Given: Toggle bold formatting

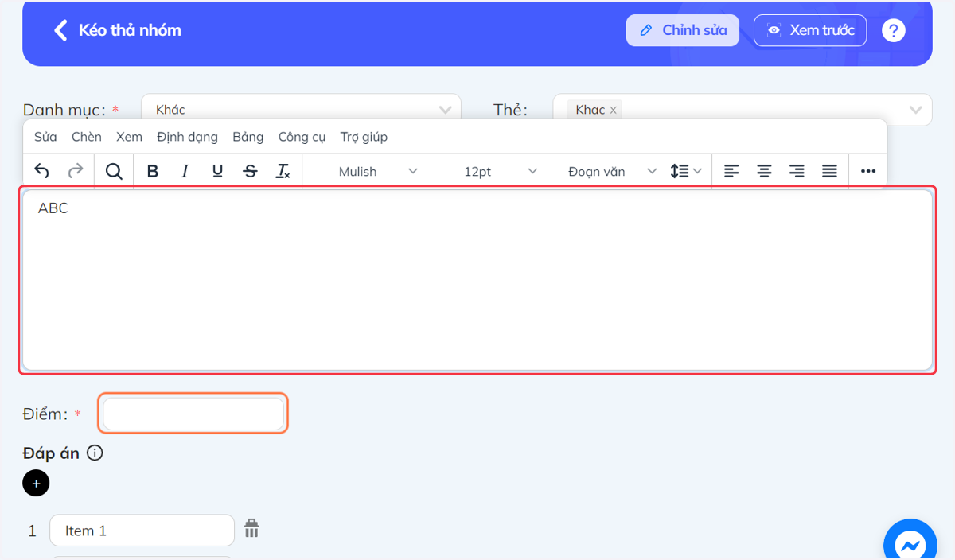Looking at the screenshot, I should pos(153,171).
